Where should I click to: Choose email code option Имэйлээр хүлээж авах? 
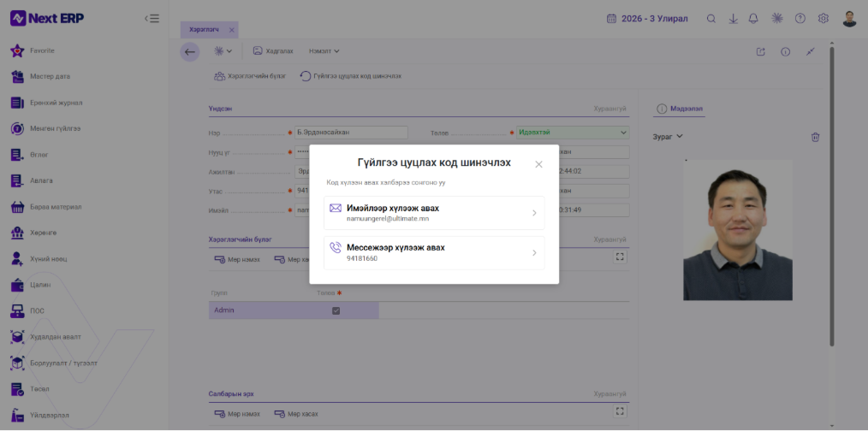click(434, 213)
